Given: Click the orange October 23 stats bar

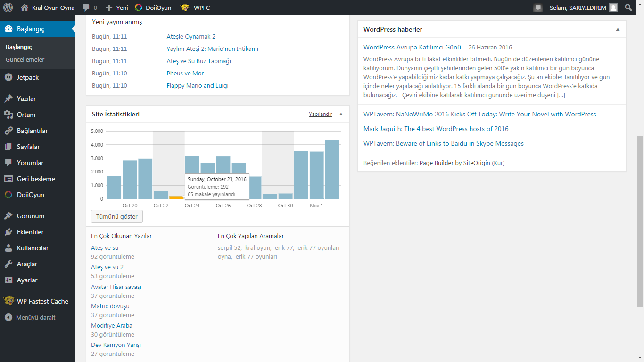Looking at the screenshot, I should (x=176, y=197).
